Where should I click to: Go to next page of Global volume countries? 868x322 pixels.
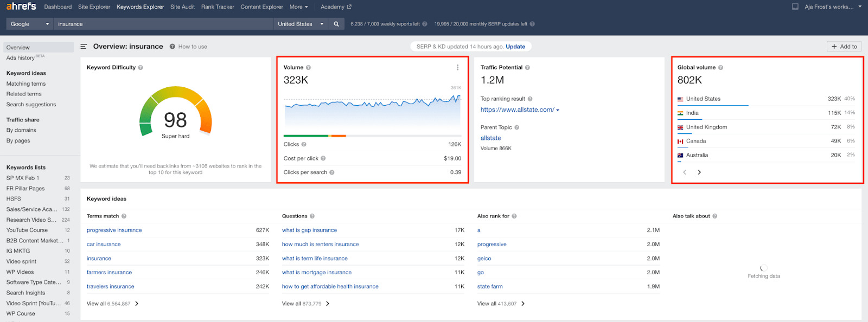699,172
